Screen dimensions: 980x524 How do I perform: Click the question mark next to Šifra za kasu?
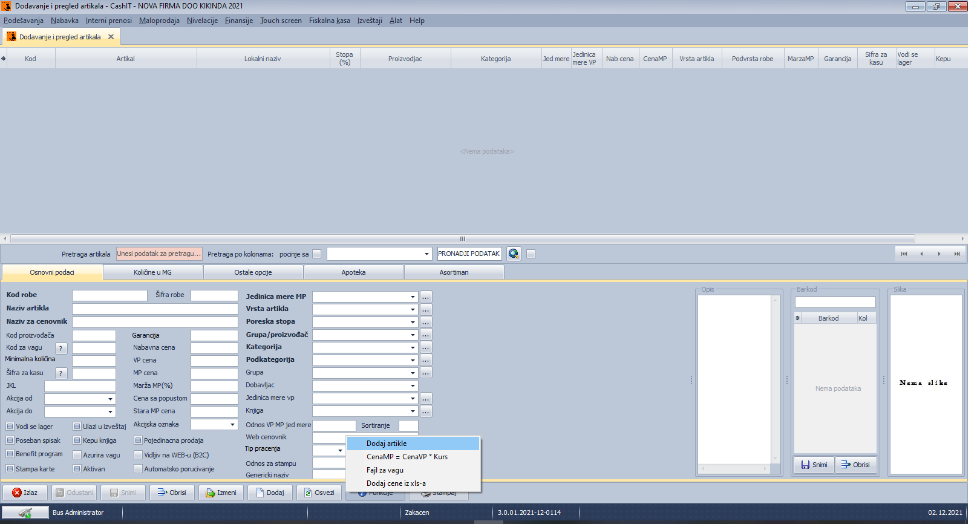pyautogui.click(x=61, y=373)
